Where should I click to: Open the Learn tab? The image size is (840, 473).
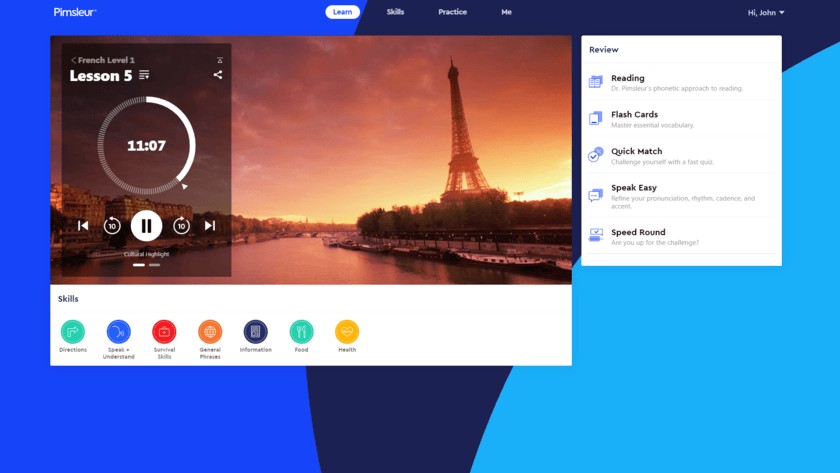coord(342,12)
